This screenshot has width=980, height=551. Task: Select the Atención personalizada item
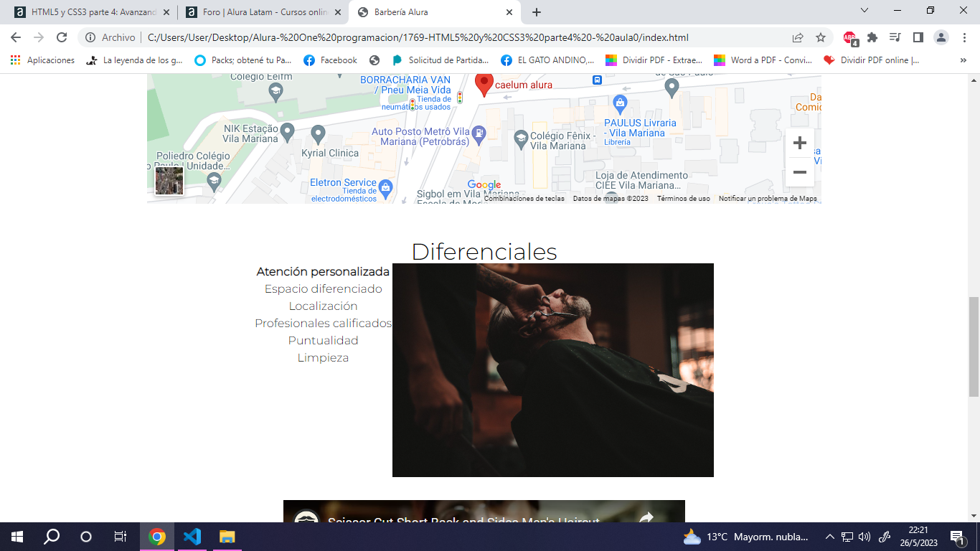click(323, 272)
